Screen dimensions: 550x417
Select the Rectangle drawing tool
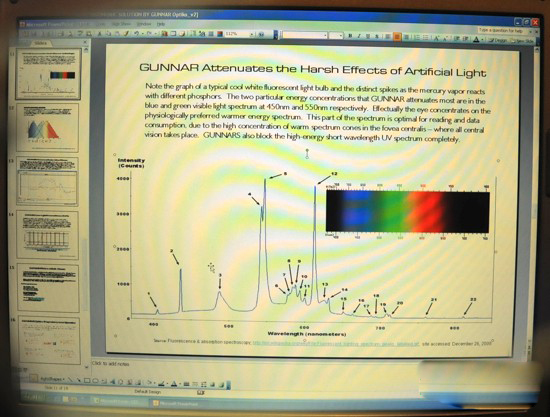[x=87, y=381]
